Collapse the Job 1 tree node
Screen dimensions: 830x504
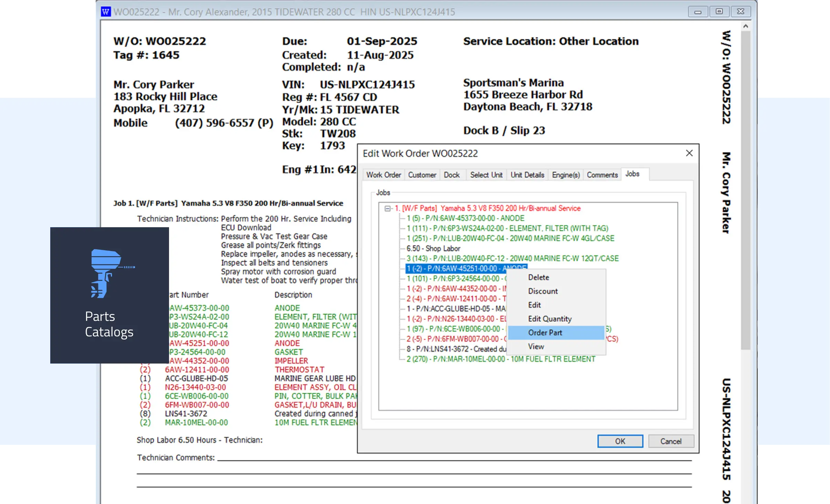point(388,208)
